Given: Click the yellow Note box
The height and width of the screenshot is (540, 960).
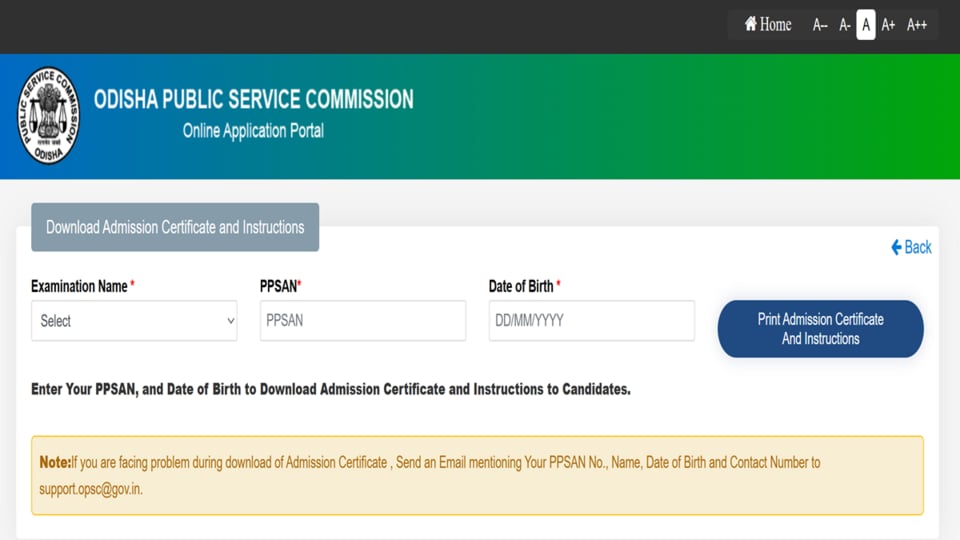Looking at the screenshot, I should click(478, 475).
